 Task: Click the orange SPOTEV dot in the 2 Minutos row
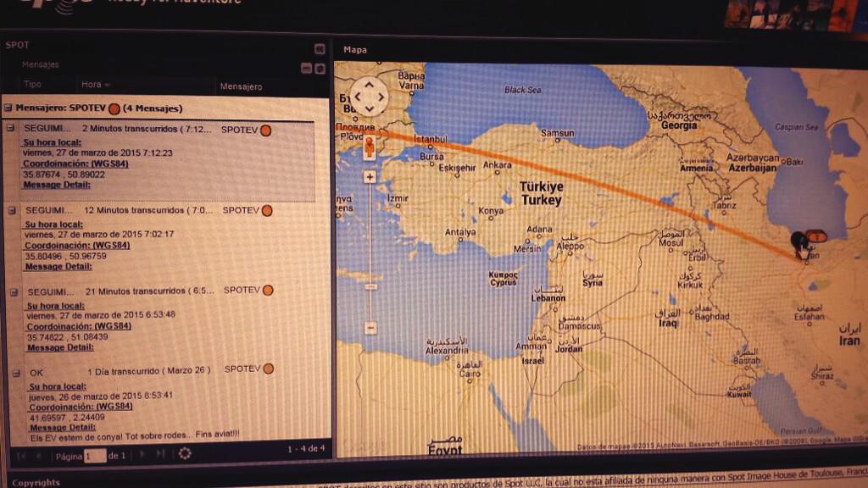265,130
